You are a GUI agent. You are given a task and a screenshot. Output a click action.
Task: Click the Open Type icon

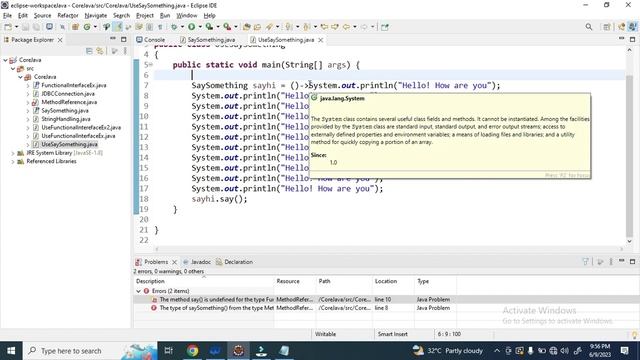[x=247, y=27]
